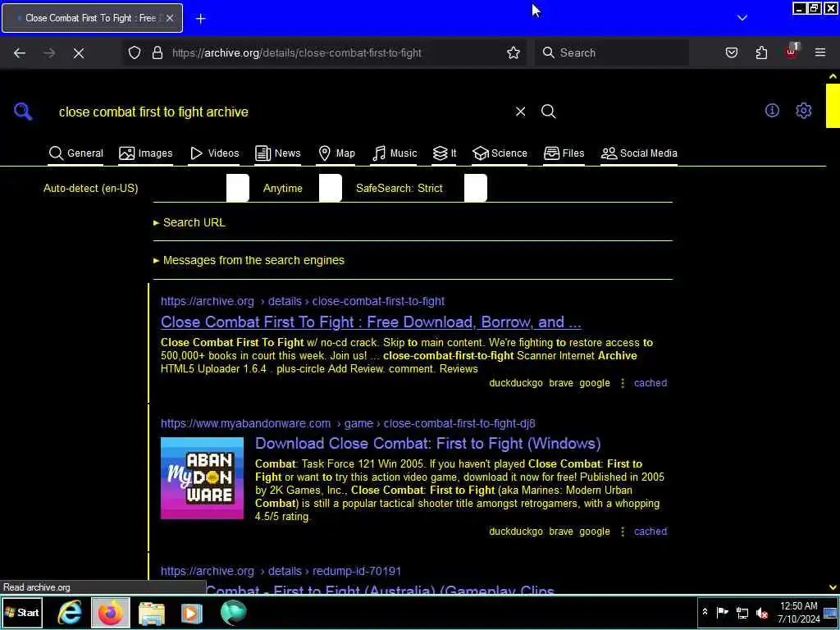This screenshot has width=840, height=630.
Task: Show hidden tray icons arrow
Action: pos(705,612)
